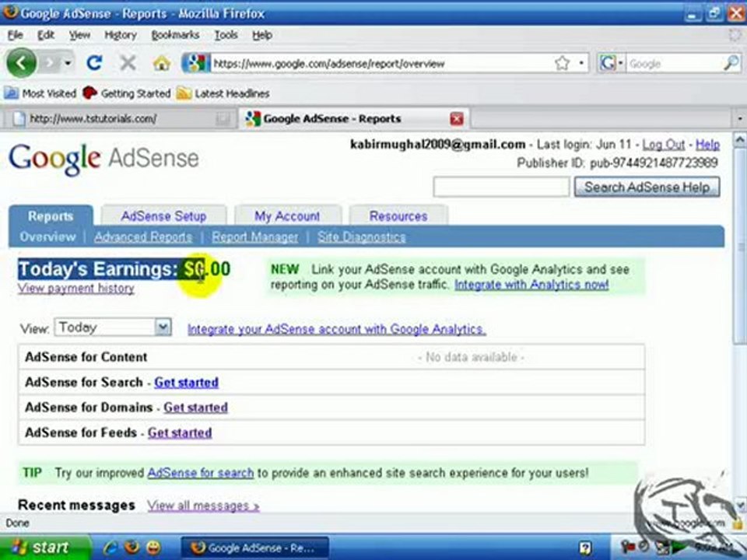The image size is (747, 560).
Task: Open the Edit menu
Action: pyautogui.click(x=46, y=35)
